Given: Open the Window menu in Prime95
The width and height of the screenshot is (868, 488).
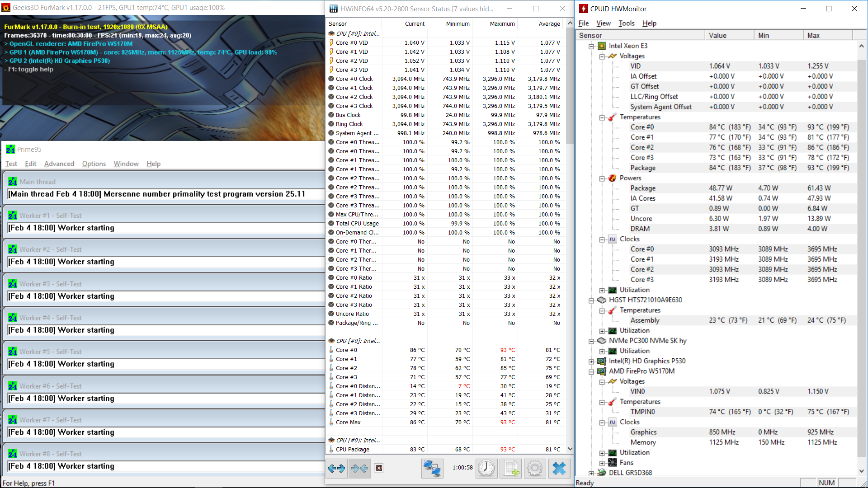Looking at the screenshot, I should coord(126,164).
